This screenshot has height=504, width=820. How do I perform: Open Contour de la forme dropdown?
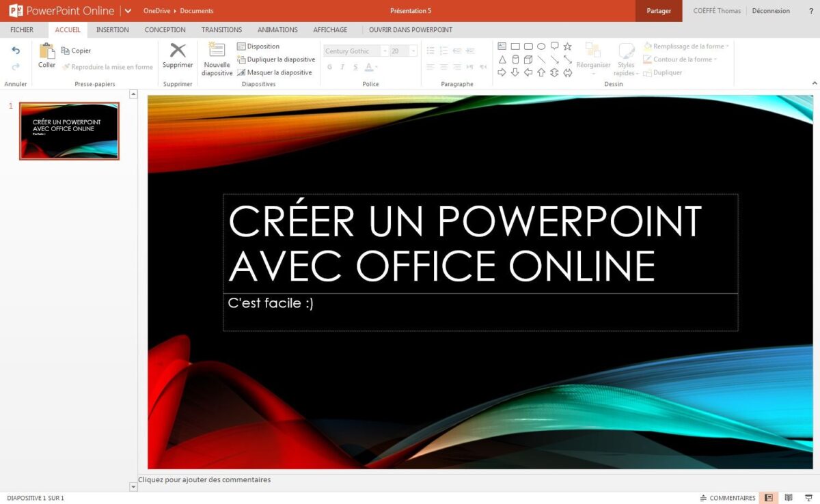pyautogui.click(x=681, y=59)
